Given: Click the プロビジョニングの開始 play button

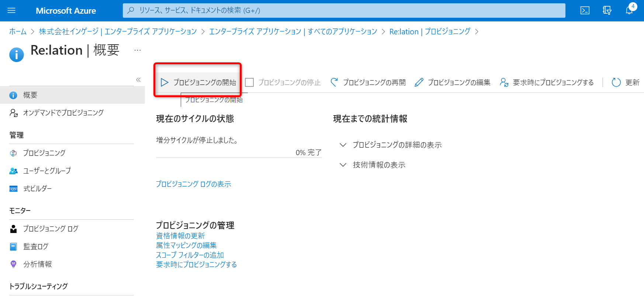Looking at the screenshot, I should click(x=165, y=82).
